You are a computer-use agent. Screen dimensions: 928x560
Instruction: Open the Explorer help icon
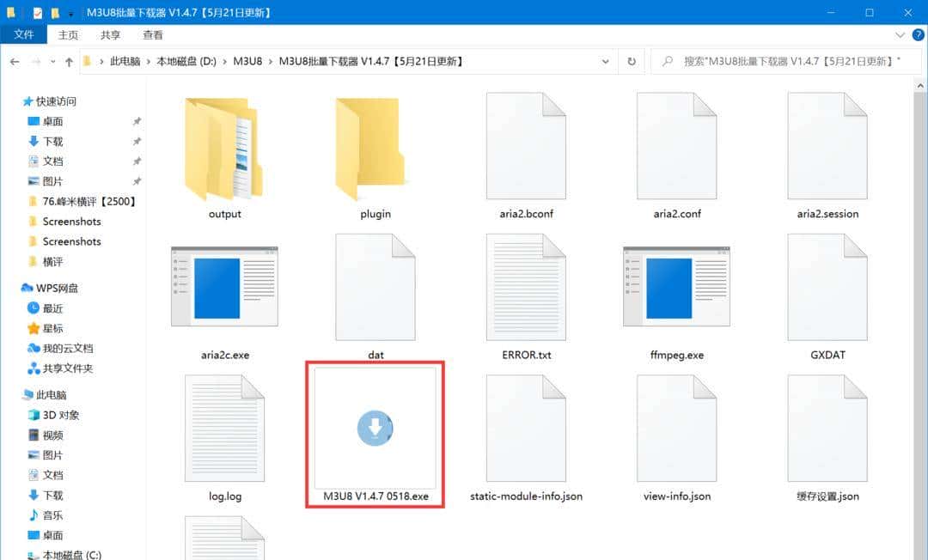(x=918, y=35)
